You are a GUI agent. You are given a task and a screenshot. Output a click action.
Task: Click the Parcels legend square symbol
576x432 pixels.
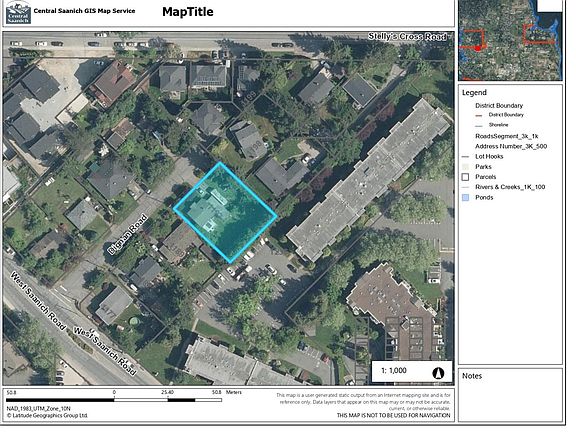click(x=465, y=177)
